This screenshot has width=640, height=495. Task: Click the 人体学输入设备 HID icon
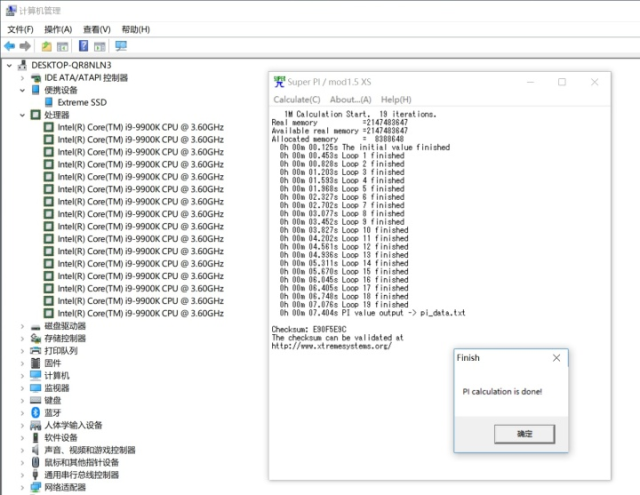click(x=36, y=425)
